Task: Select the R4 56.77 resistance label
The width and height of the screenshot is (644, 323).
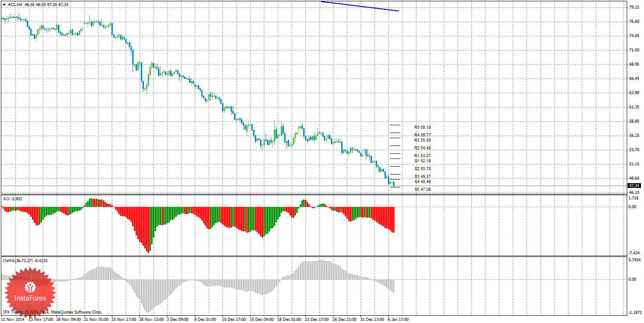Action: [422, 135]
